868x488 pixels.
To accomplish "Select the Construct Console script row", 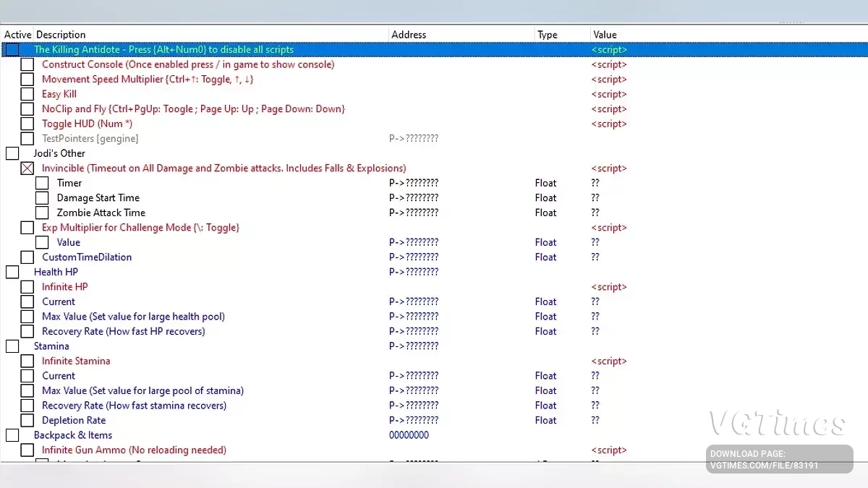I will (188, 64).
